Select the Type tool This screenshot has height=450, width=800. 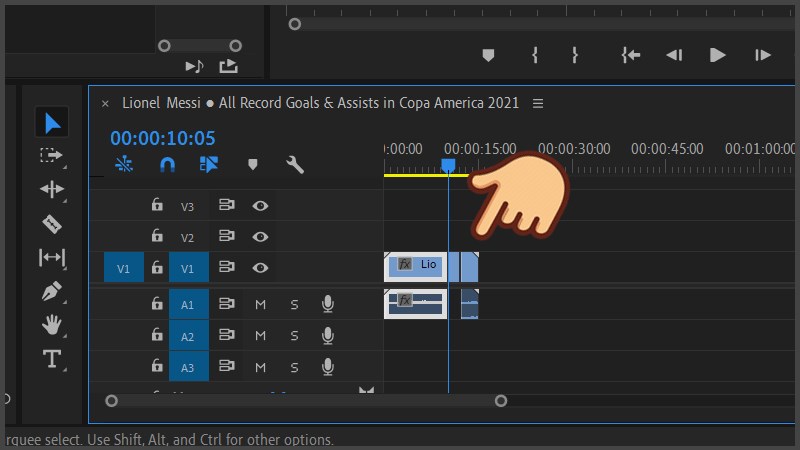pyautogui.click(x=52, y=359)
